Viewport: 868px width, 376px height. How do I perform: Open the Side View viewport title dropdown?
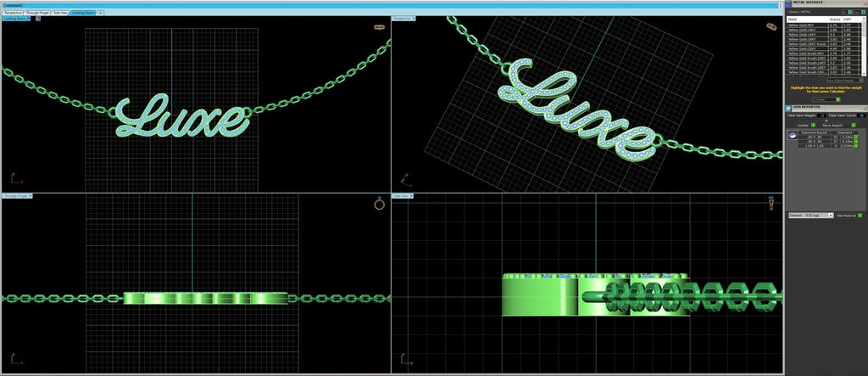coord(403,196)
